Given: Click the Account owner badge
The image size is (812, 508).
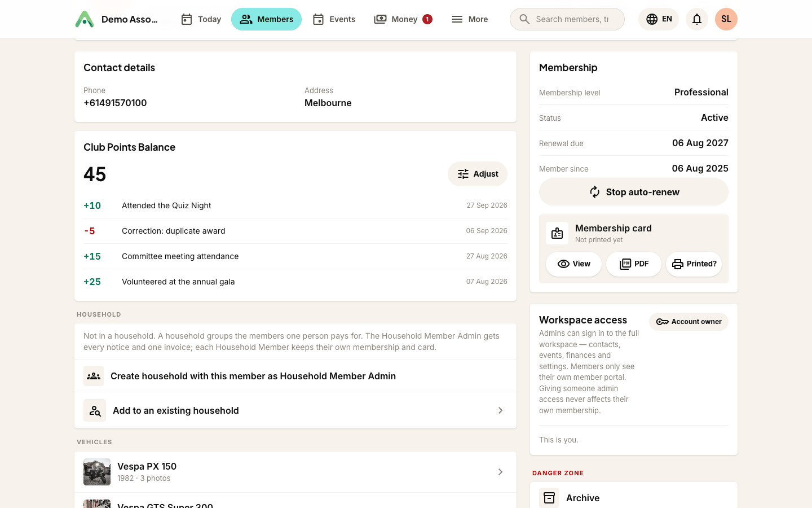Looking at the screenshot, I should click(689, 322).
